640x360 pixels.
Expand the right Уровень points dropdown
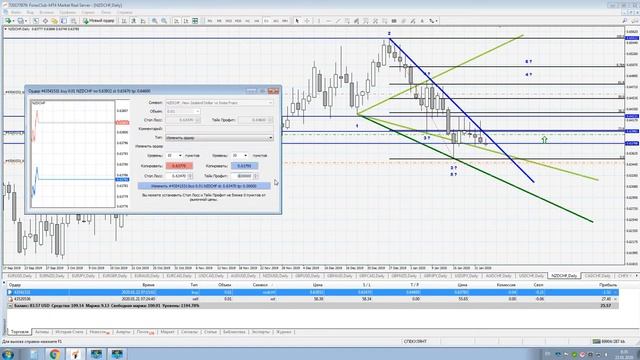coord(245,156)
